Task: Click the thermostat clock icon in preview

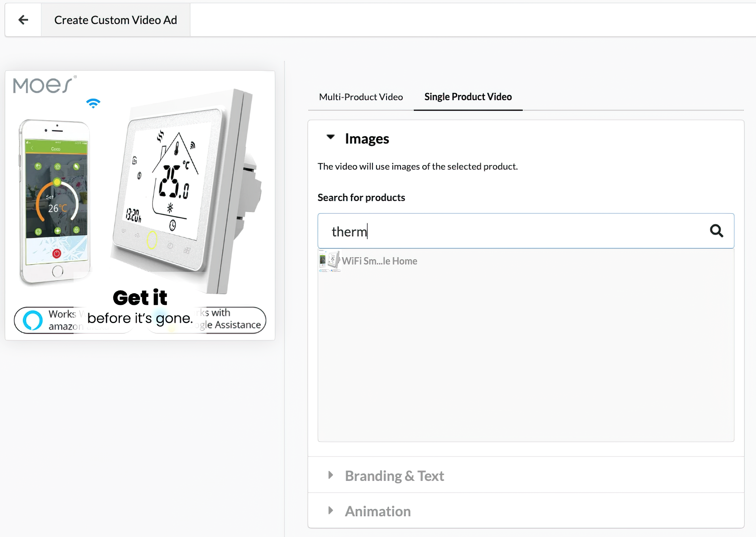Action: 172,225
